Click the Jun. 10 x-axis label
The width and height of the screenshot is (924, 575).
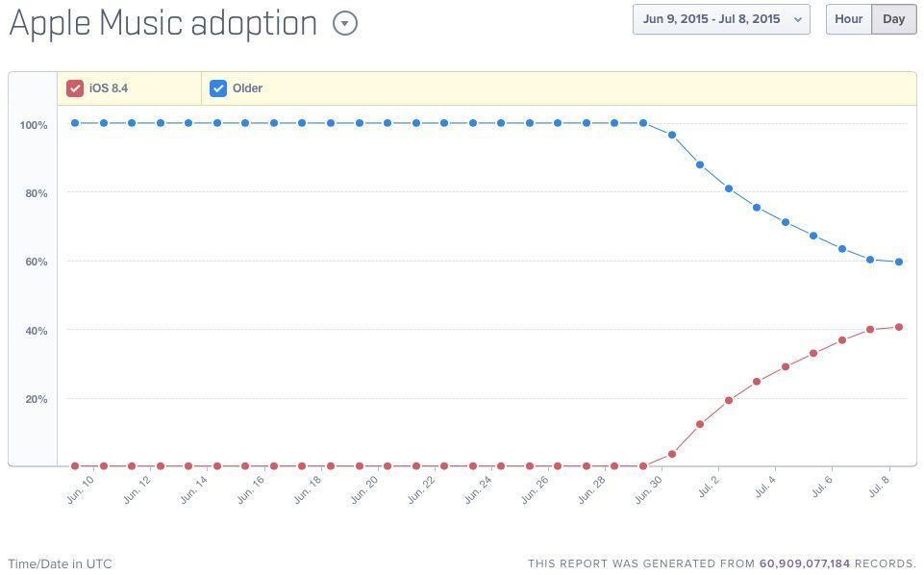[81, 489]
